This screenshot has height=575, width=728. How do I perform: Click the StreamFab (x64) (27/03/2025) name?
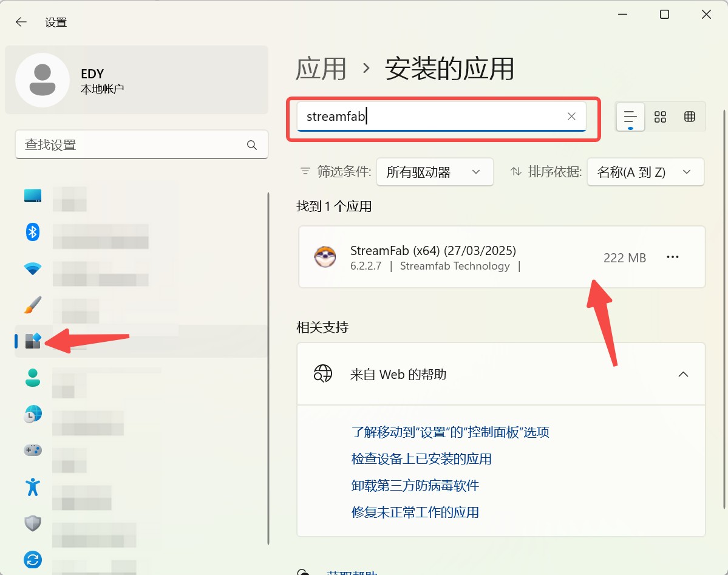(x=433, y=251)
